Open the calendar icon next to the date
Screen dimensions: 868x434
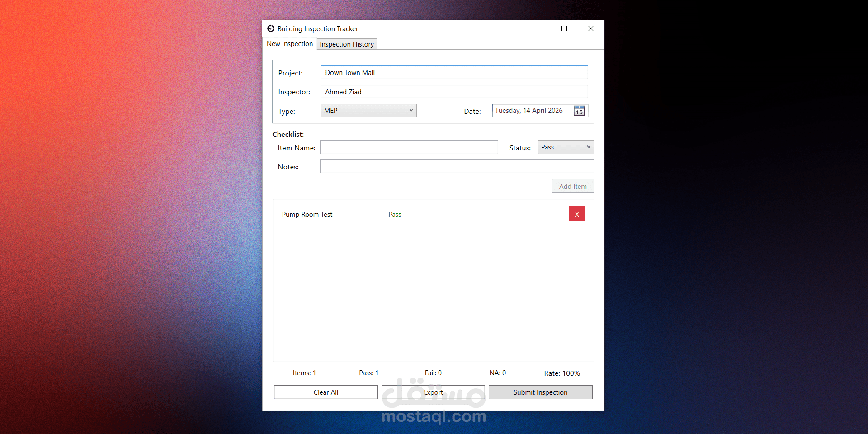pos(579,111)
